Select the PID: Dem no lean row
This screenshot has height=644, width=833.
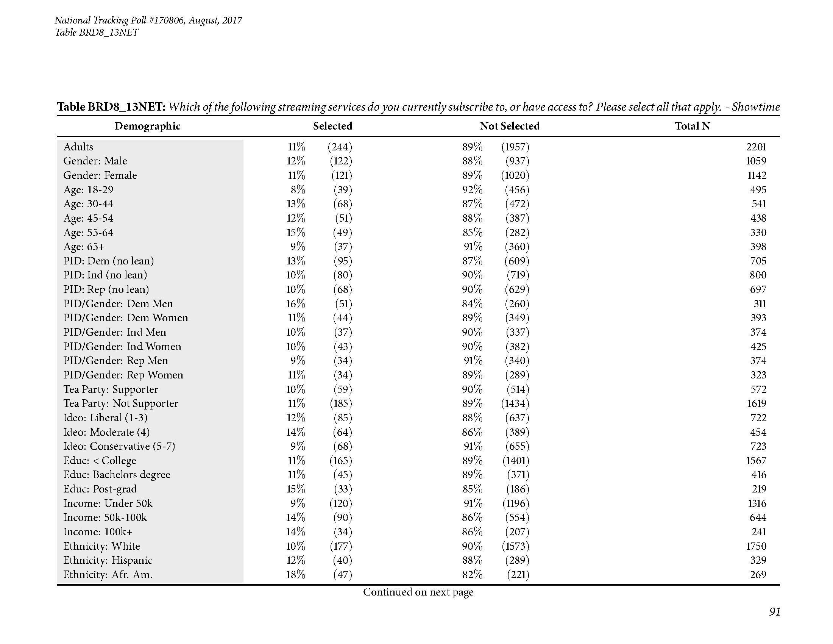(416, 263)
